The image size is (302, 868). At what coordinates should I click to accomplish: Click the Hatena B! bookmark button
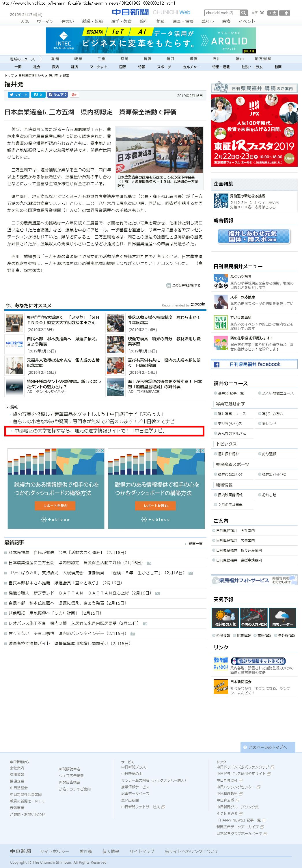pos(38,95)
